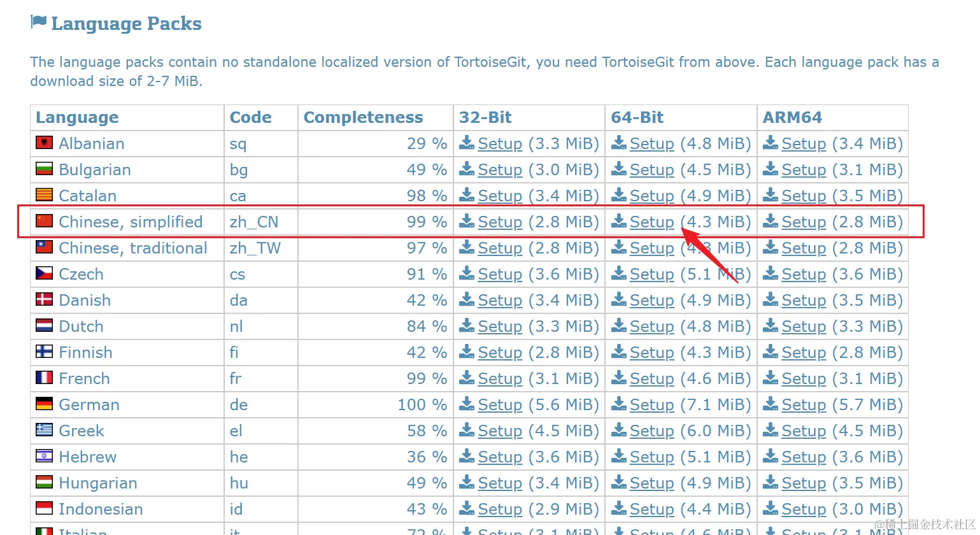The height and width of the screenshot is (535, 980).
Task: Open Danish ARM64 Setup link
Action: pyautogui.click(x=804, y=300)
